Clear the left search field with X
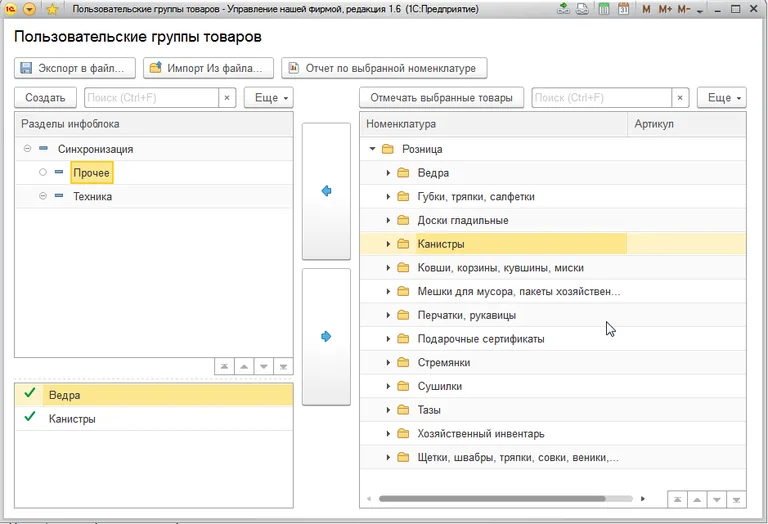 (x=227, y=98)
